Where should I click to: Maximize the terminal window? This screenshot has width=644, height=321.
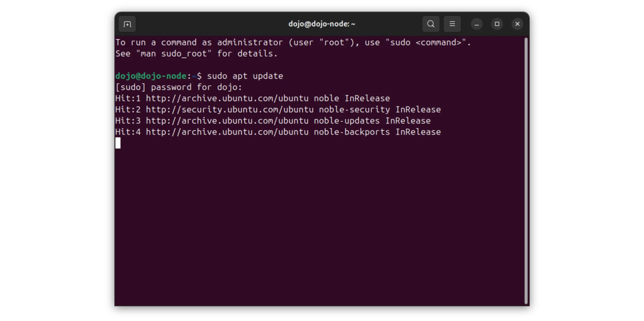[x=497, y=24]
